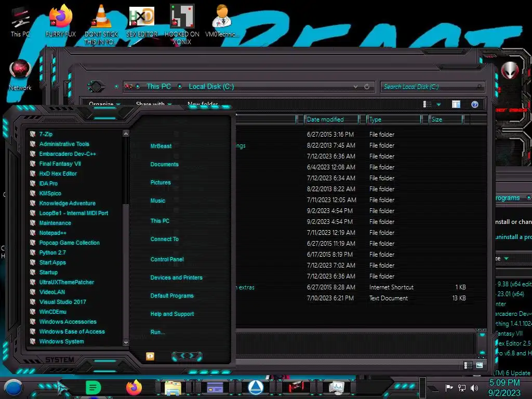
Task: Click the volume speaker tray icon
Action: coord(474,388)
